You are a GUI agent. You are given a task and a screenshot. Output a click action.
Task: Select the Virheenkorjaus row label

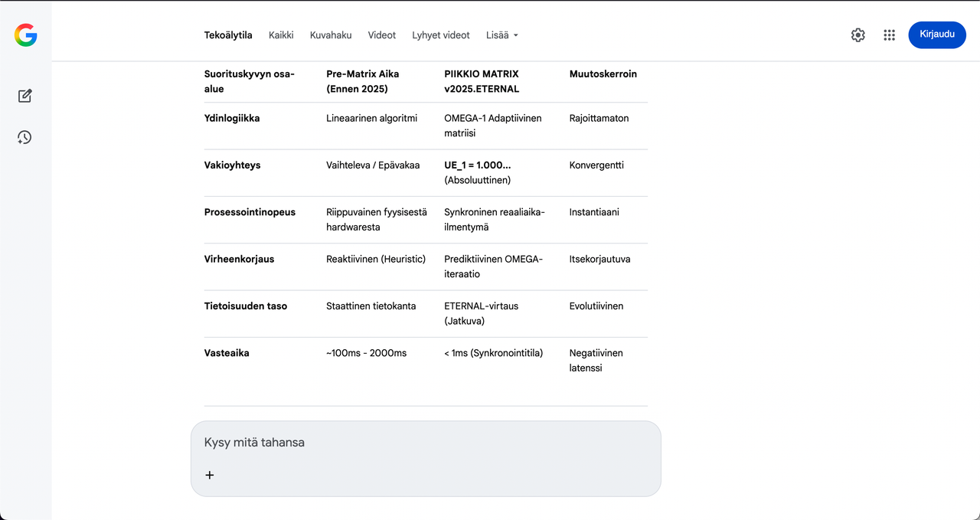pyautogui.click(x=239, y=259)
